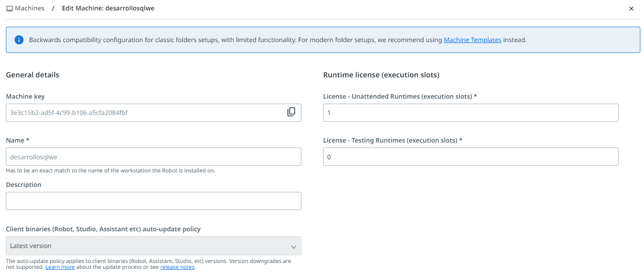
Task: Open the release notes link
Action: click(x=177, y=267)
